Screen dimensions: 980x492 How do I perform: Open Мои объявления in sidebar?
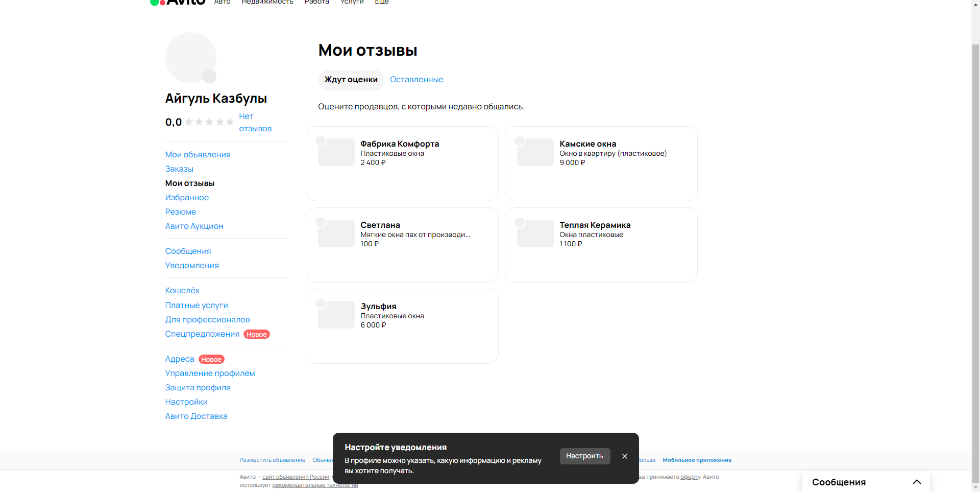(198, 155)
